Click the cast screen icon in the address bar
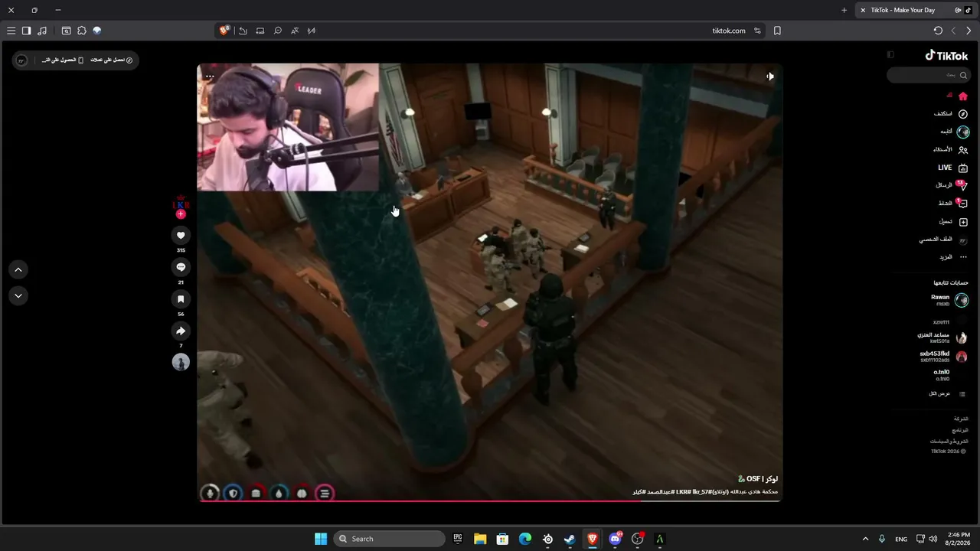Viewport: 980px width, 551px height. tap(260, 31)
